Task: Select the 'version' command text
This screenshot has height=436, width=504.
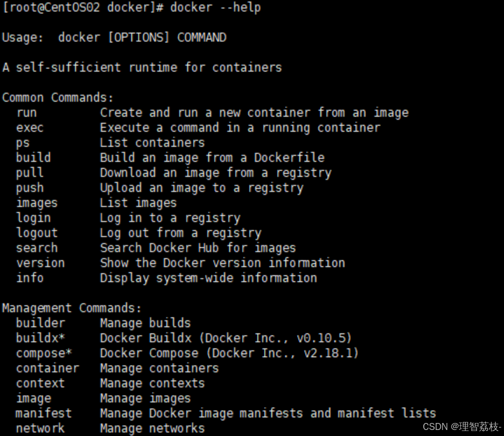Action: (x=41, y=263)
